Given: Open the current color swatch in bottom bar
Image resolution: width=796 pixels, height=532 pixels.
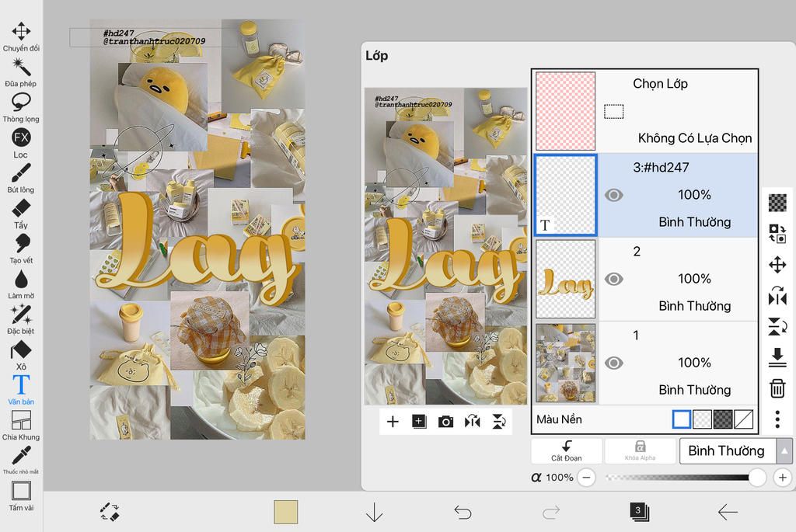Looking at the screenshot, I should 286,512.
